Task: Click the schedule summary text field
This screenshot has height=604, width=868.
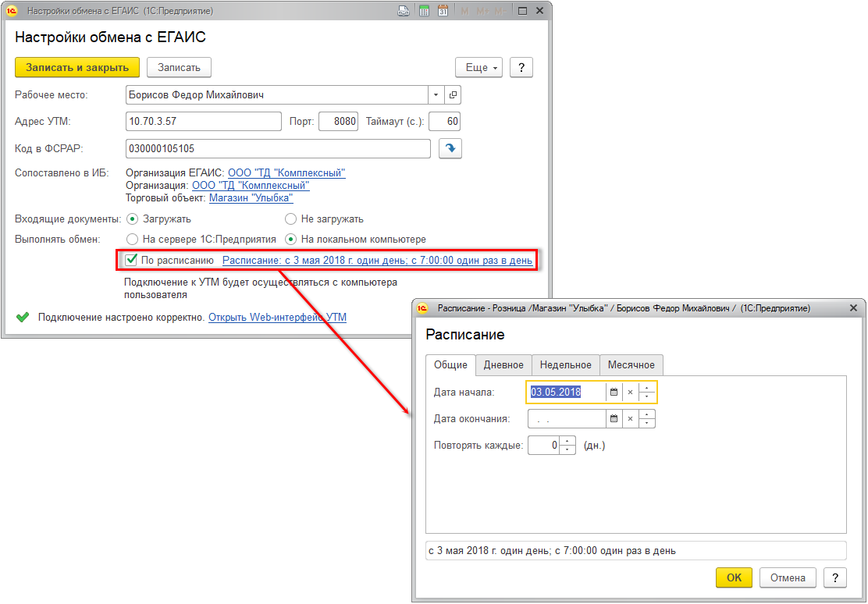Action: point(636,551)
